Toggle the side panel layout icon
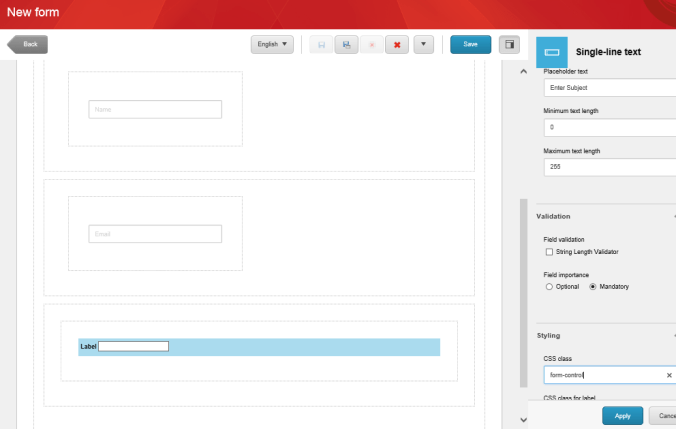Screen dimensions: 676x429 pos(510,44)
